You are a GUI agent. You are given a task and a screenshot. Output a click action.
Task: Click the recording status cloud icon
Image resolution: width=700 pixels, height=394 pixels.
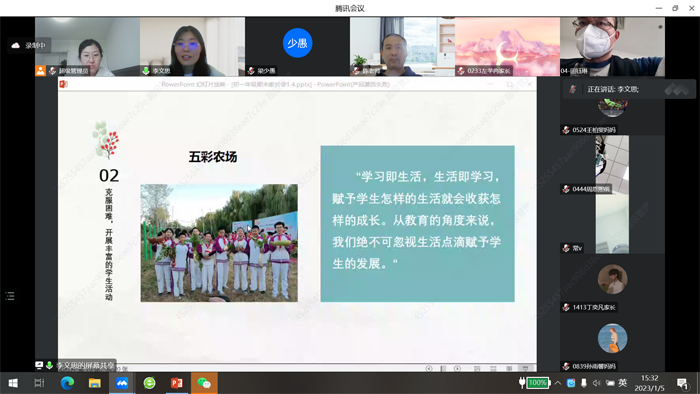click(x=16, y=45)
